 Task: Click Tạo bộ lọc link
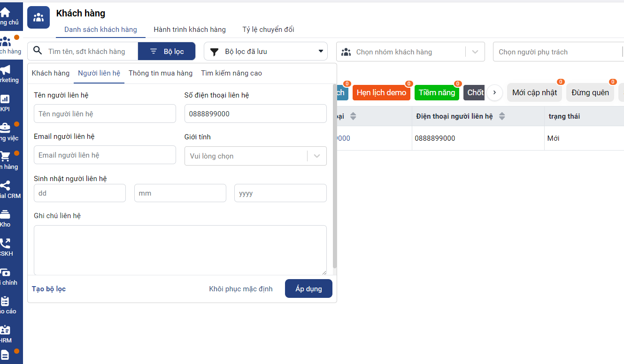click(x=49, y=289)
